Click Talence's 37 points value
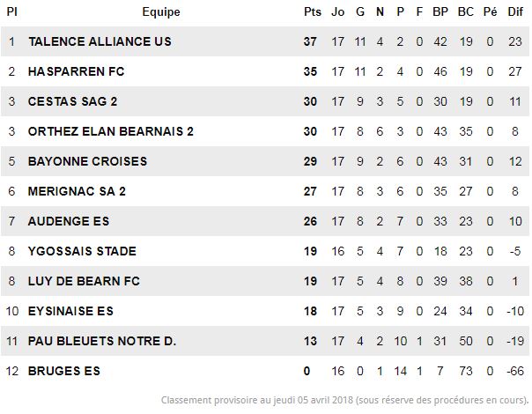This screenshot has height=414, width=532. pyautogui.click(x=310, y=41)
